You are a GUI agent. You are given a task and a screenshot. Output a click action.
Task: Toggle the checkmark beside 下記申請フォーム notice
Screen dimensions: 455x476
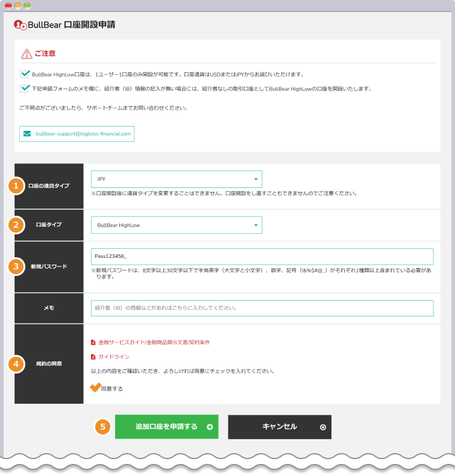[x=25, y=89]
